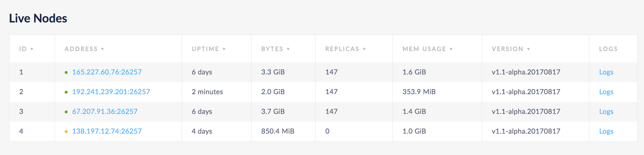Open node address 67.207.91.36:26257
The image size is (644, 155).
105,111
